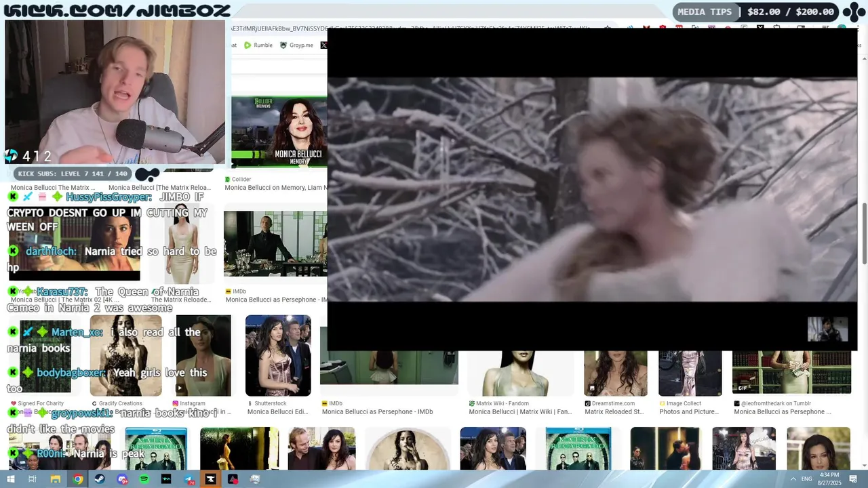The image size is (868, 488).
Task: Open 'Photos and Picture...' result title
Action: click(x=688, y=411)
